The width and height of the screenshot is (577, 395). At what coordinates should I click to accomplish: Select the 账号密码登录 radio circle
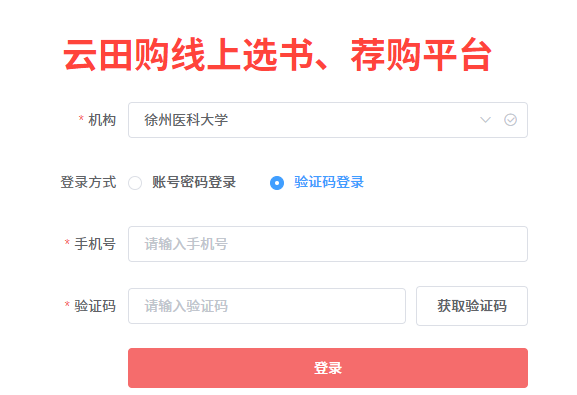coord(135,183)
